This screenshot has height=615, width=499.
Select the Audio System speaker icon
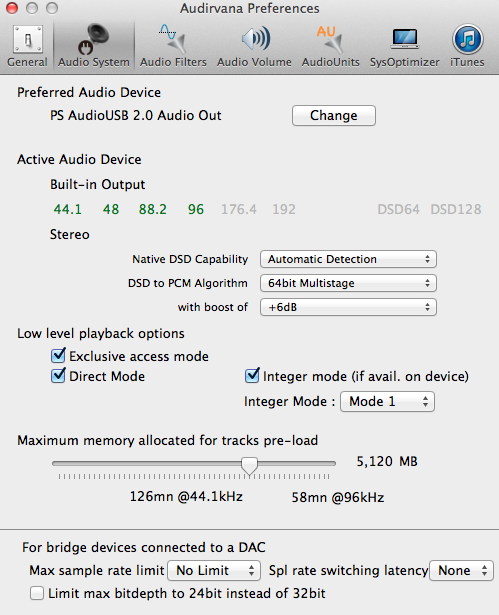[93, 38]
